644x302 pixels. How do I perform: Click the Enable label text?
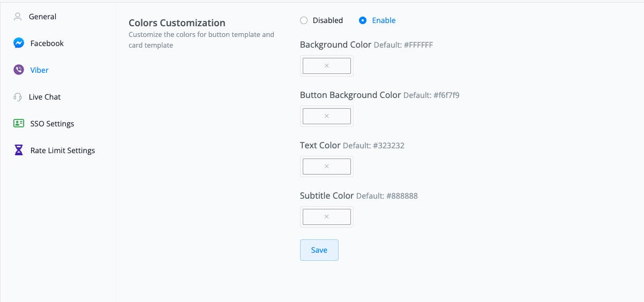pyautogui.click(x=384, y=20)
